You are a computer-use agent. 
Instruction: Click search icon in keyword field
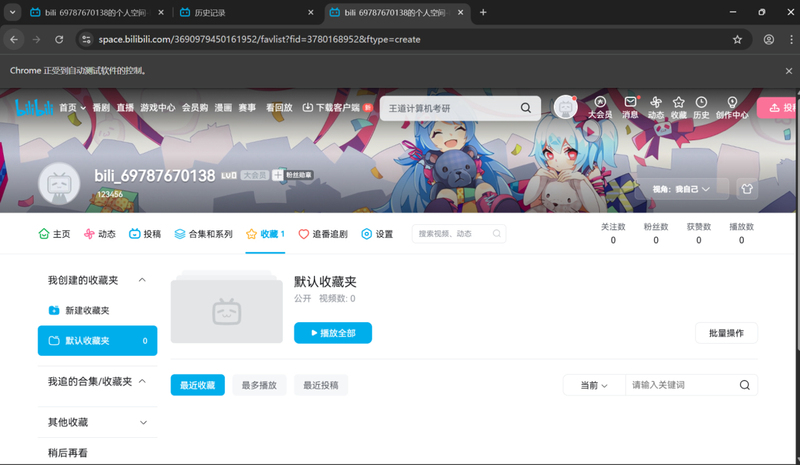[745, 385]
